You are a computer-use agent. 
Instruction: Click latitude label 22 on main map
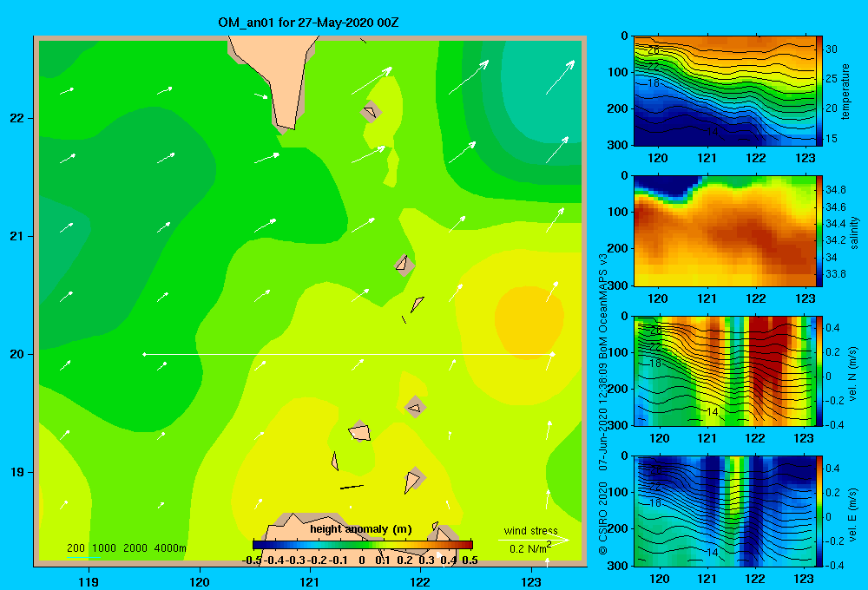tap(17, 118)
